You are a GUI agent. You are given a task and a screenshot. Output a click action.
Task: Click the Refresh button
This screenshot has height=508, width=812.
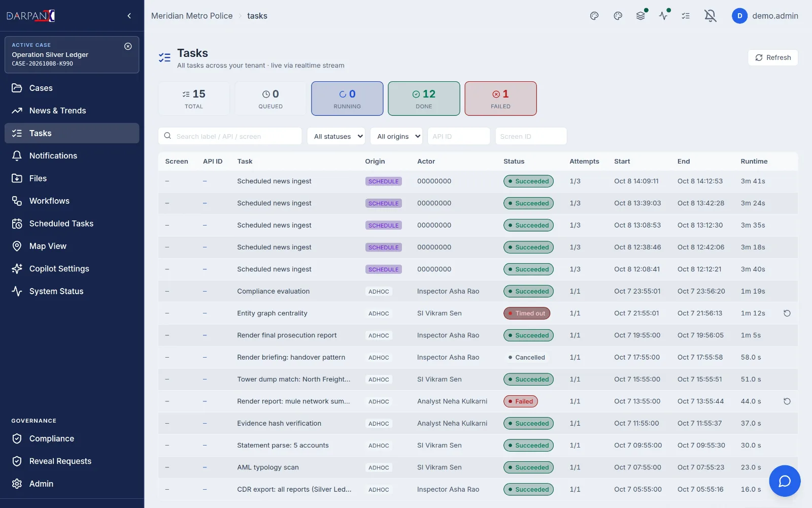pyautogui.click(x=773, y=57)
